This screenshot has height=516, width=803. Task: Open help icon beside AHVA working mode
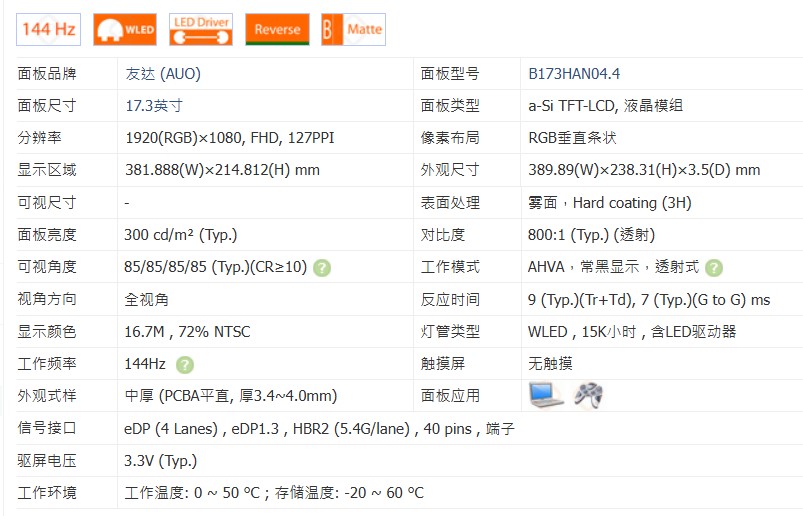point(714,268)
